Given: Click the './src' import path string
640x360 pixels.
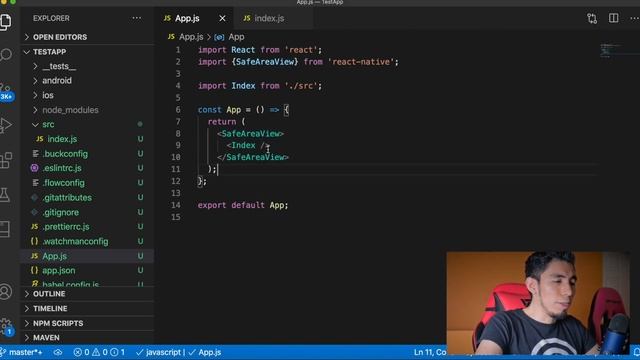Looking at the screenshot, I should coord(301,86).
